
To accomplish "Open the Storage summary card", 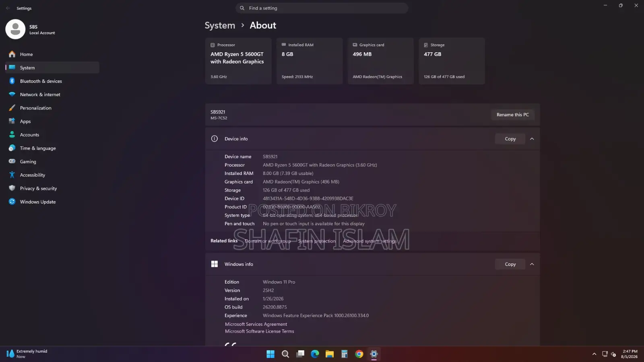I will click(x=452, y=61).
